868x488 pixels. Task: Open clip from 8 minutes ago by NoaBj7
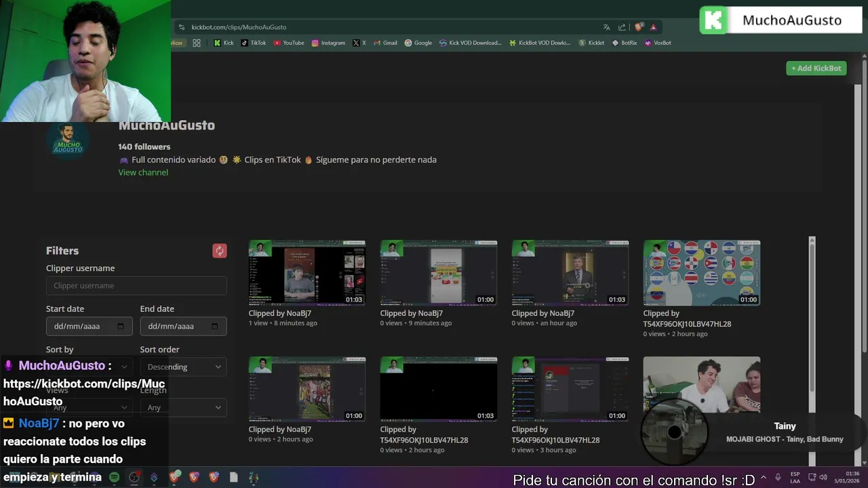(x=307, y=272)
